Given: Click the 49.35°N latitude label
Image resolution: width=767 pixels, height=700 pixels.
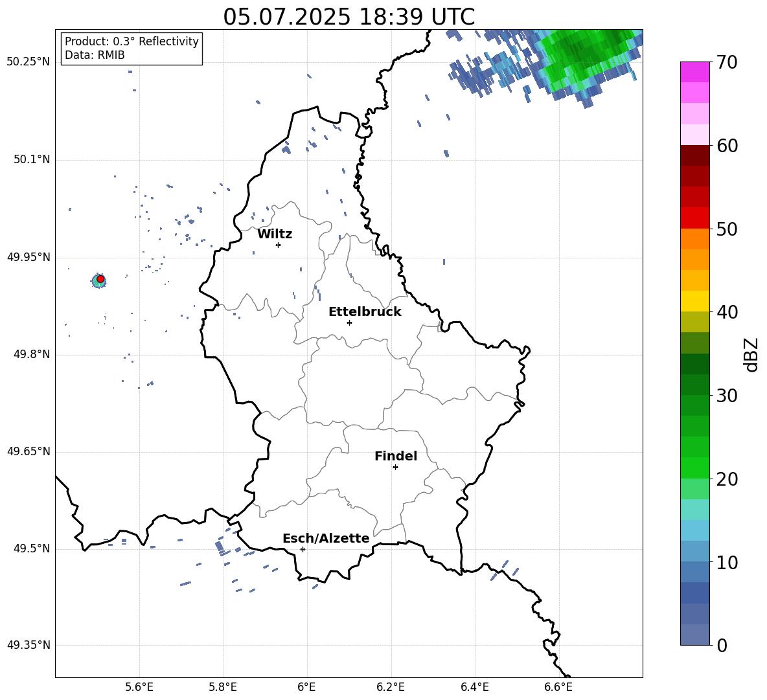Looking at the screenshot, I should pyautogui.click(x=29, y=645).
